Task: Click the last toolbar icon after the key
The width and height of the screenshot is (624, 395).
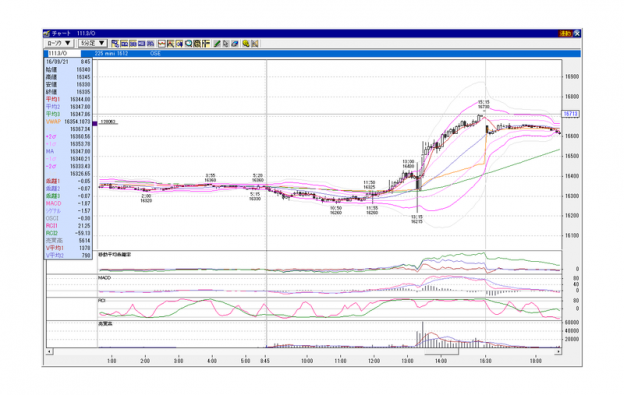Action: click(255, 43)
